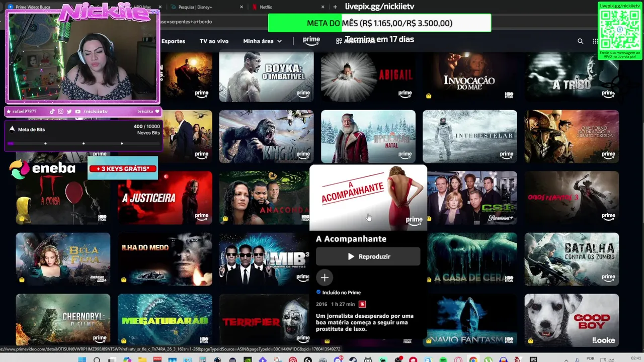The width and height of the screenshot is (644, 362).
Task: Click the livepix.gg/nickiietv QR code
Action: click(620, 30)
